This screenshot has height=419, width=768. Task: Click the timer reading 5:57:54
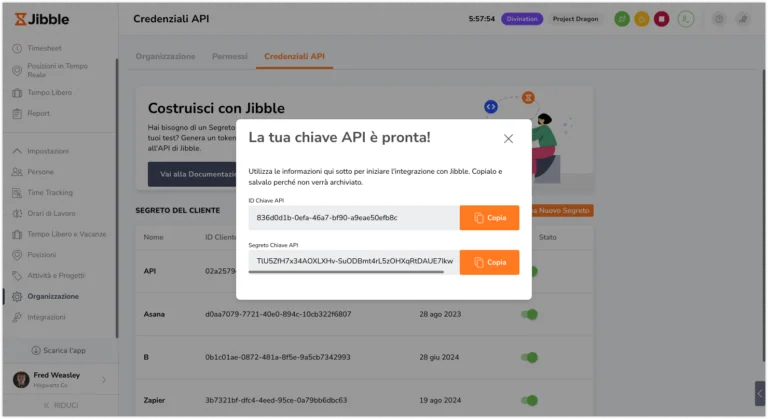(x=481, y=19)
